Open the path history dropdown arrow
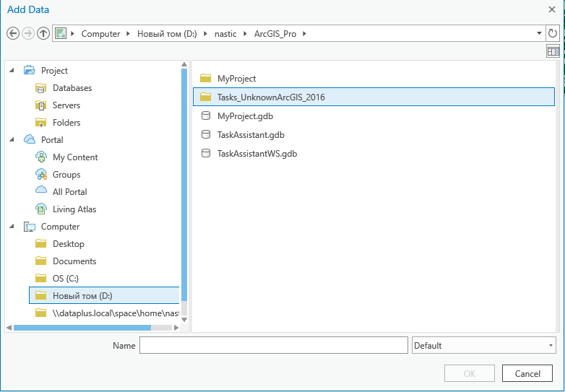Image resolution: width=565 pixels, height=392 pixels. click(x=539, y=33)
